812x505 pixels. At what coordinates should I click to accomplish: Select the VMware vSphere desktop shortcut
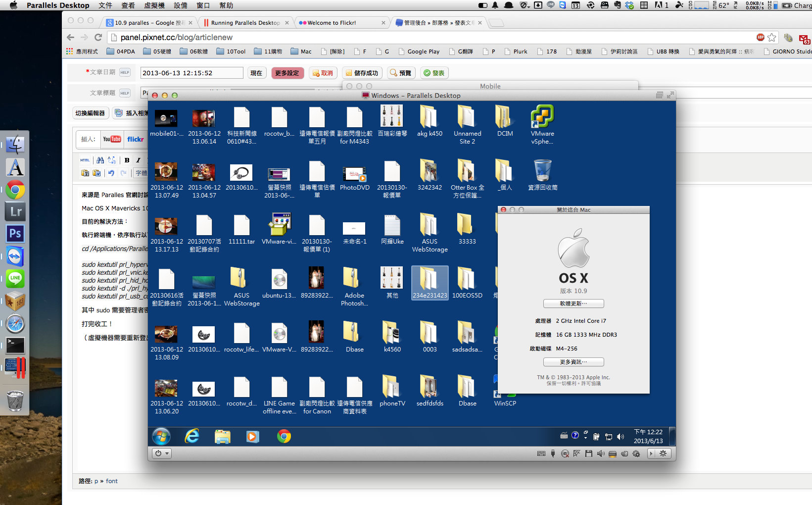click(542, 124)
